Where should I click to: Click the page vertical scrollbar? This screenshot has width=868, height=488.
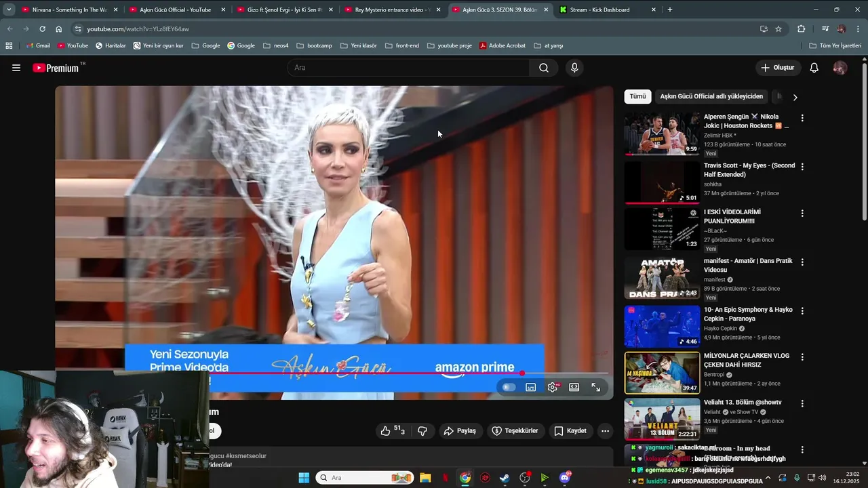point(864,140)
